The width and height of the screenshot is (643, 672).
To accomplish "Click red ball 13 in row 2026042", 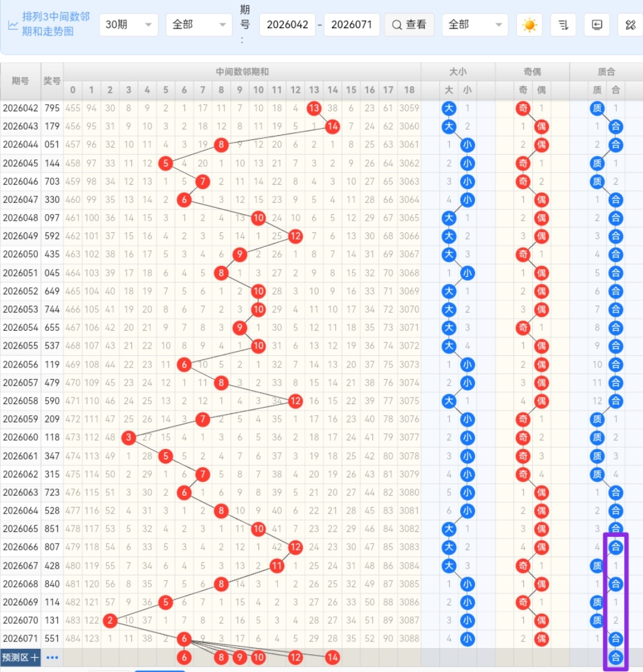I will tap(314, 108).
